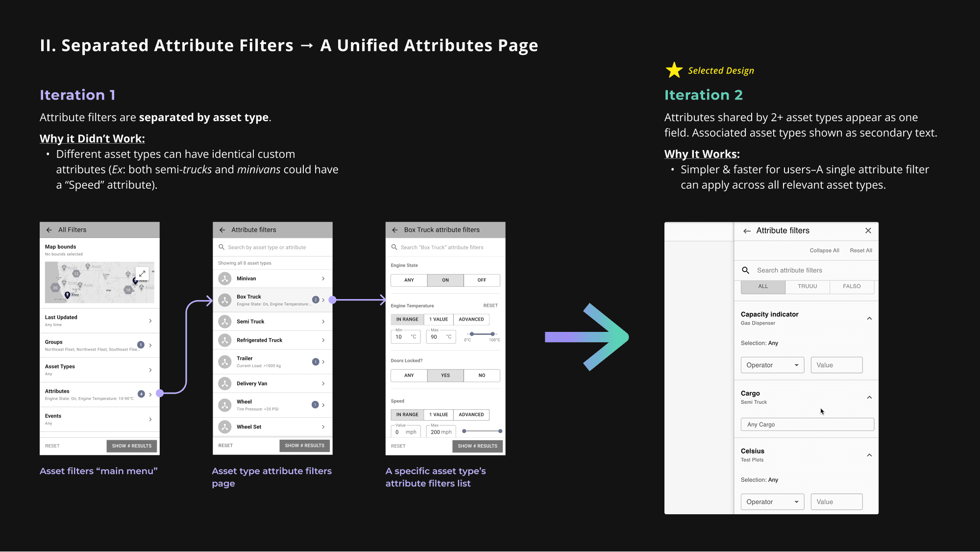Image resolution: width=980 pixels, height=552 pixels.
Task: Collapse the Celsius section chevron
Action: [869, 455]
